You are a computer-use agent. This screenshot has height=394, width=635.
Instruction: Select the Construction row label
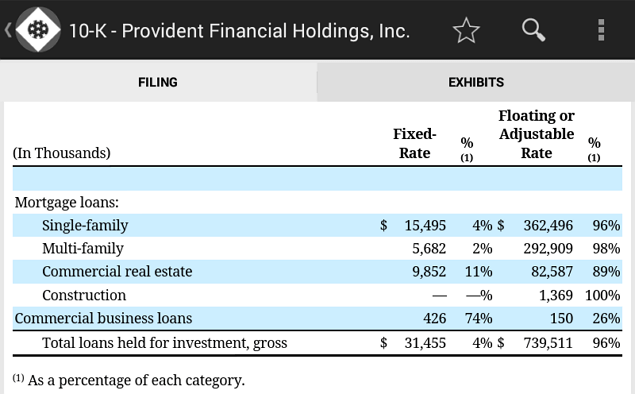coord(84,295)
